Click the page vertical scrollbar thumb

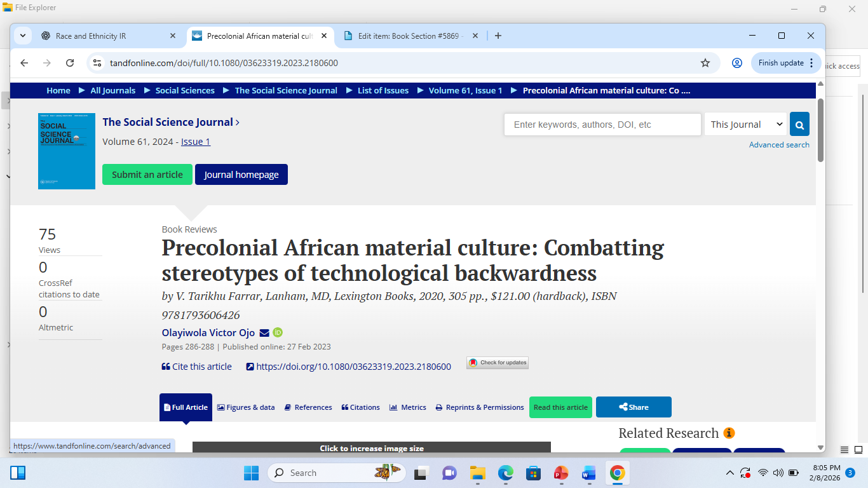tap(820, 130)
